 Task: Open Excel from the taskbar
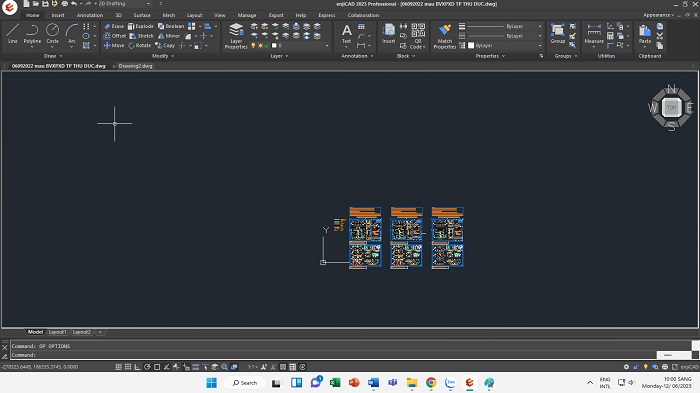point(335,383)
